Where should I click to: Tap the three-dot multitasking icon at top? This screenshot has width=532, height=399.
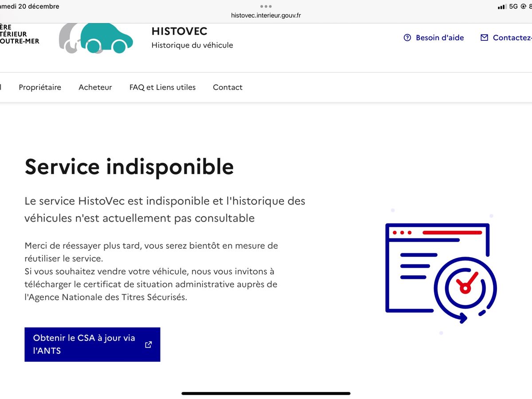[x=266, y=6]
